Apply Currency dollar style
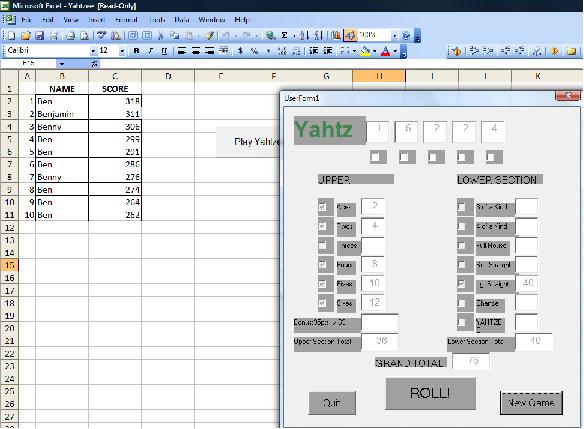The image size is (584, 429). [x=240, y=51]
